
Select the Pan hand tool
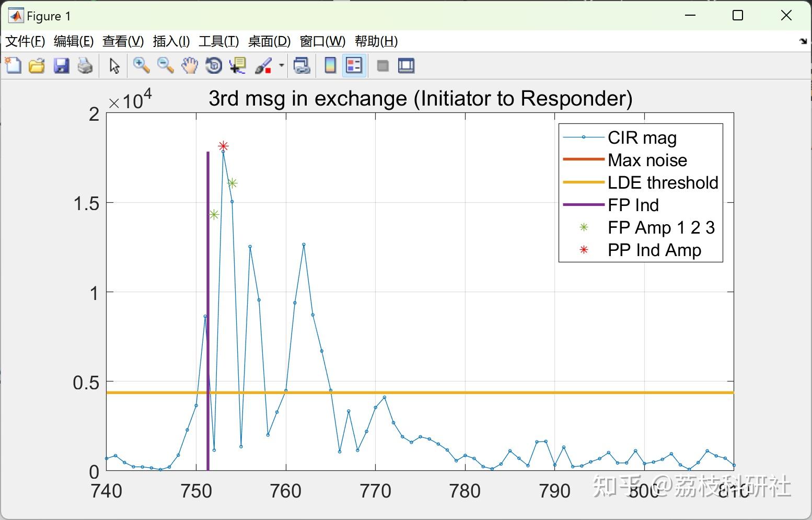pos(190,65)
